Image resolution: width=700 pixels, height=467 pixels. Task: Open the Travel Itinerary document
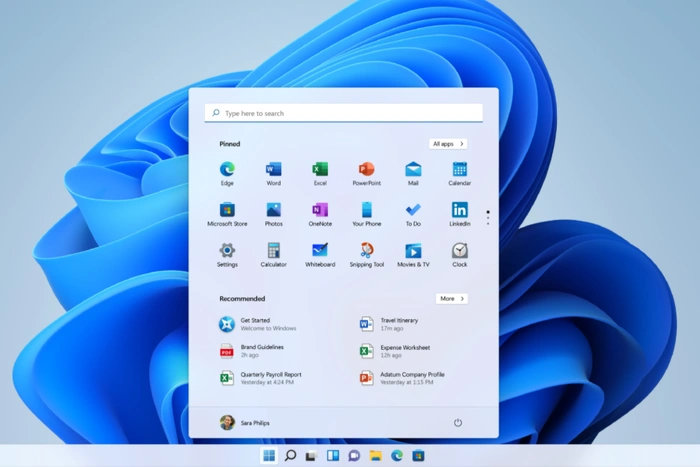point(389,324)
